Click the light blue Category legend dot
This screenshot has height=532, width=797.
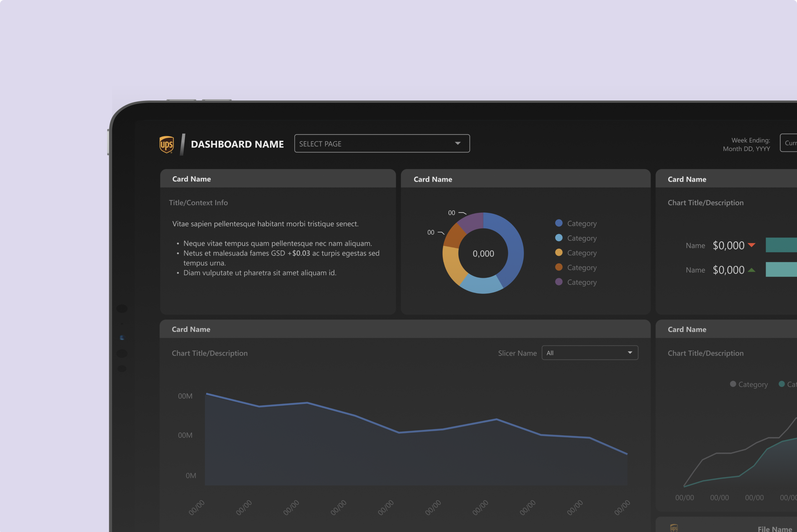tap(559, 238)
